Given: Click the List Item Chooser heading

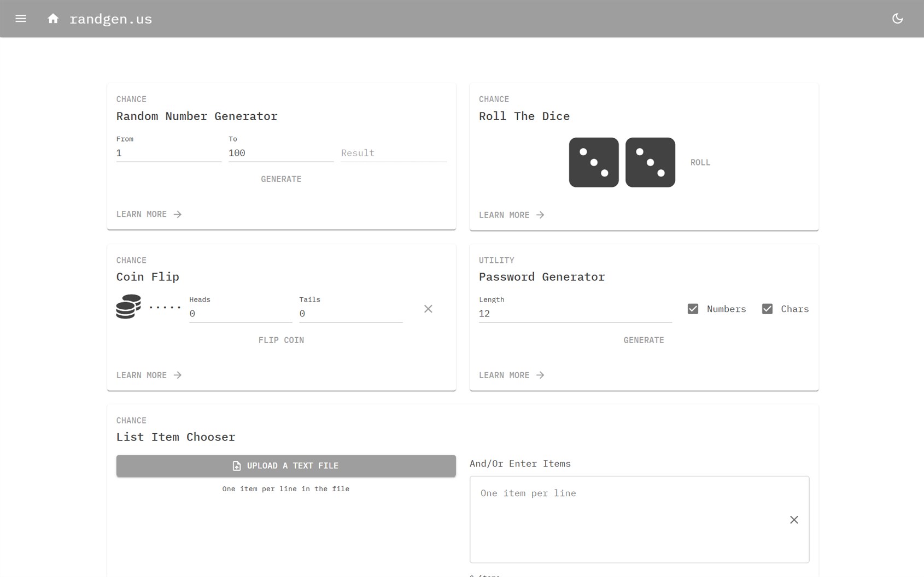Looking at the screenshot, I should tap(176, 437).
